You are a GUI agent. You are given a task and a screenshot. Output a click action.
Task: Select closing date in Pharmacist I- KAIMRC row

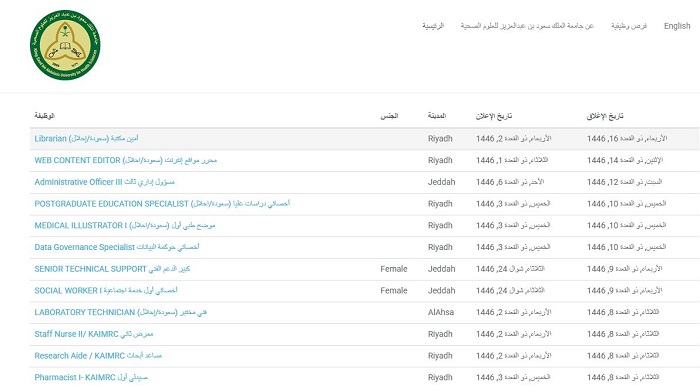click(x=623, y=377)
